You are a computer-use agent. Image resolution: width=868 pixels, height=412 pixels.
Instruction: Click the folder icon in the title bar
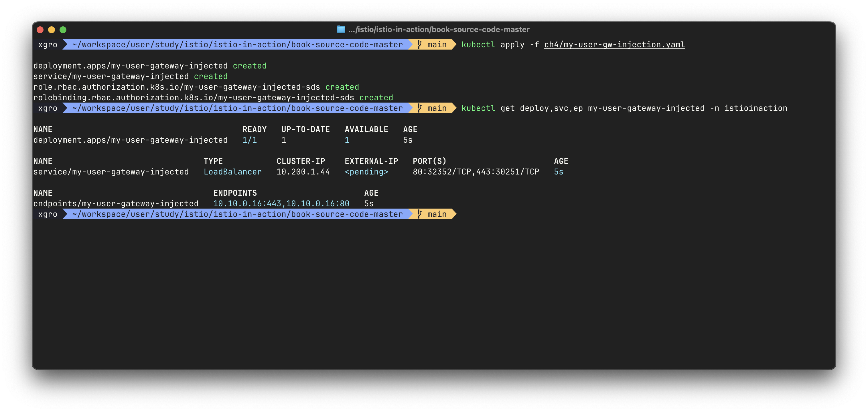341,29
